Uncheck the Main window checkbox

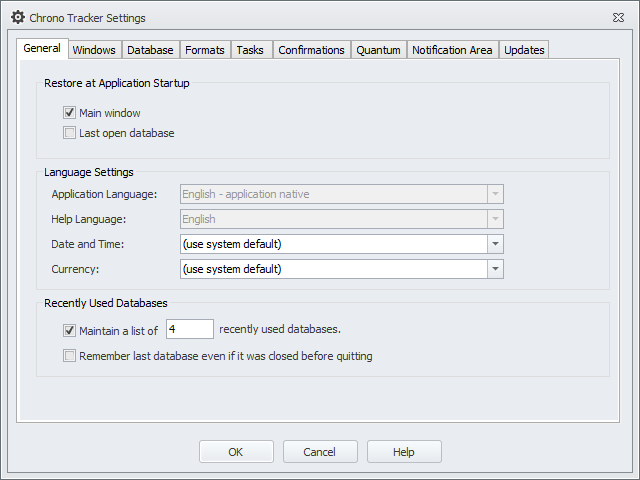coord(69,113)
